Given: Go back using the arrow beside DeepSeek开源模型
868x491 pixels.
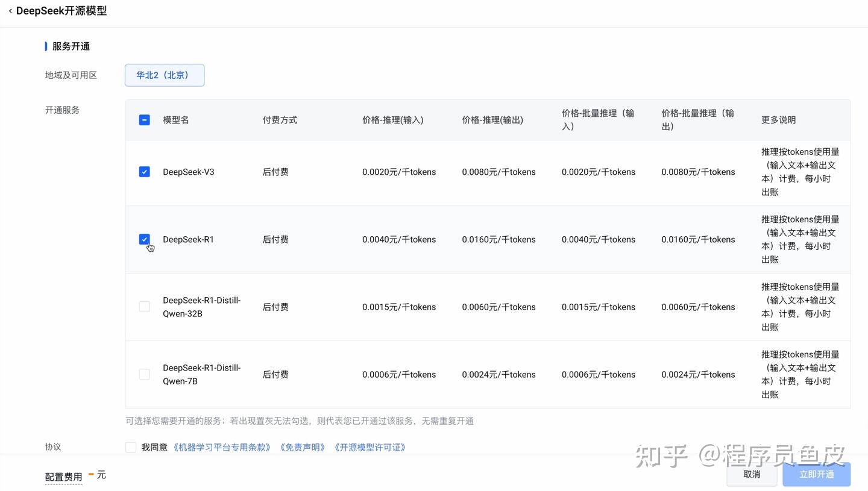Looking at the screenshot, I should point(10,11).
